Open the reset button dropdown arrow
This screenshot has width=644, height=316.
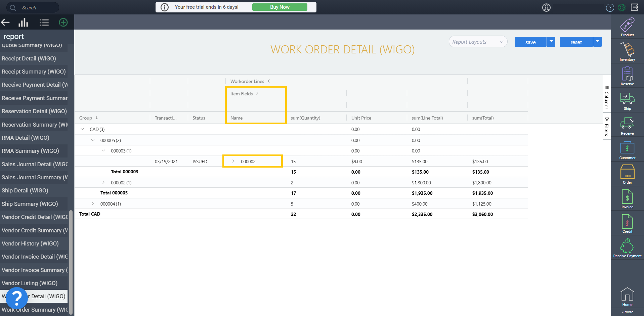point(597,42)
